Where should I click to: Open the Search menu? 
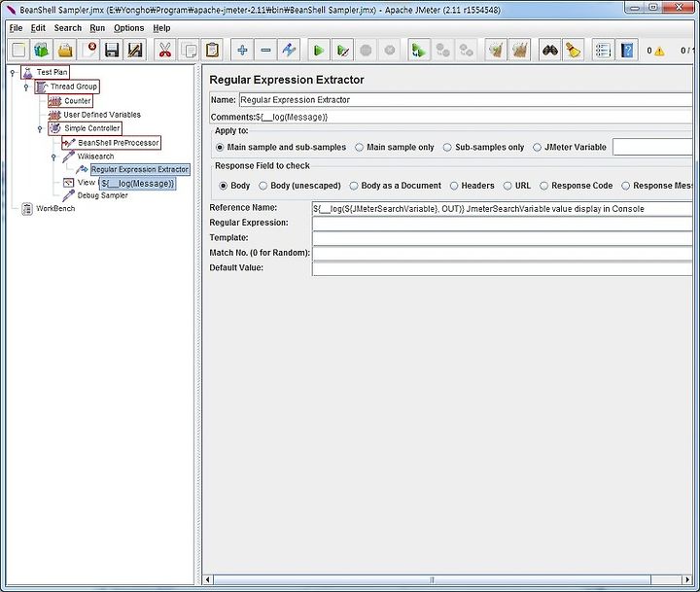(x=68, y=27)
